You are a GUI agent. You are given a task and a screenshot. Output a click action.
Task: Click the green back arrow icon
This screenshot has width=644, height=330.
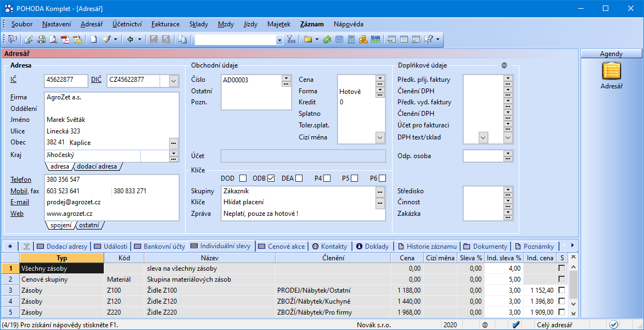pyautogui.click(x=130, y=39)
